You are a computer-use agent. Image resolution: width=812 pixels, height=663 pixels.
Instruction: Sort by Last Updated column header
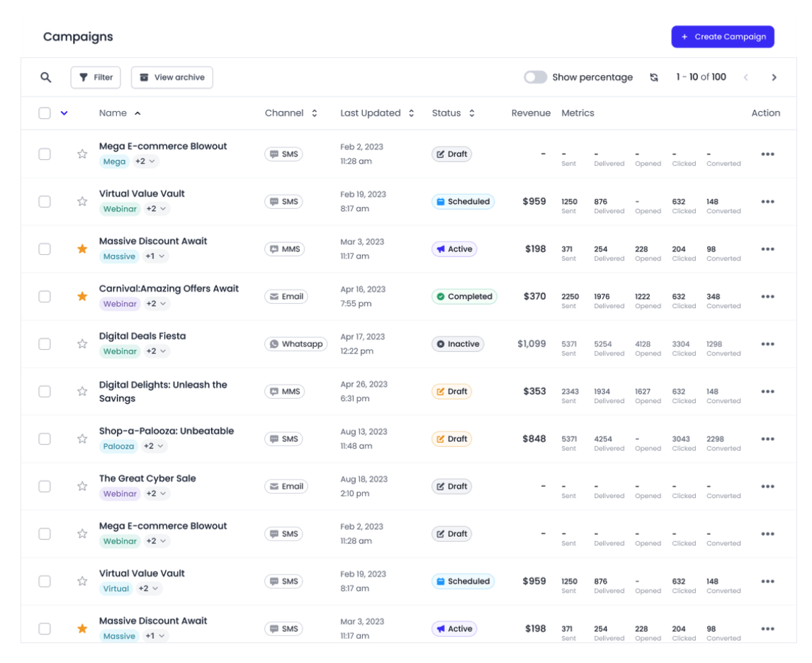click(x=377, y=113)
